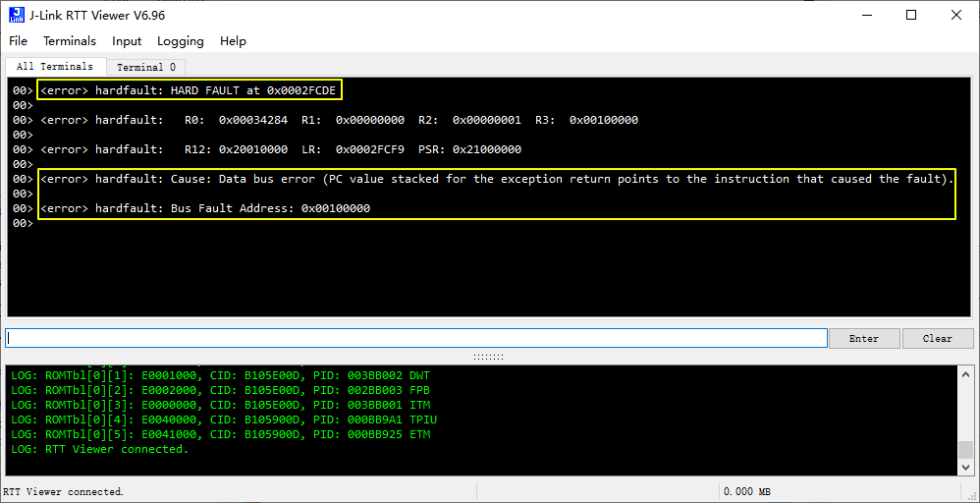Click the 0.000 MB status bar value
Image resolution: width=980 pixels, height=503 pixels.
(x=747, y=492)
